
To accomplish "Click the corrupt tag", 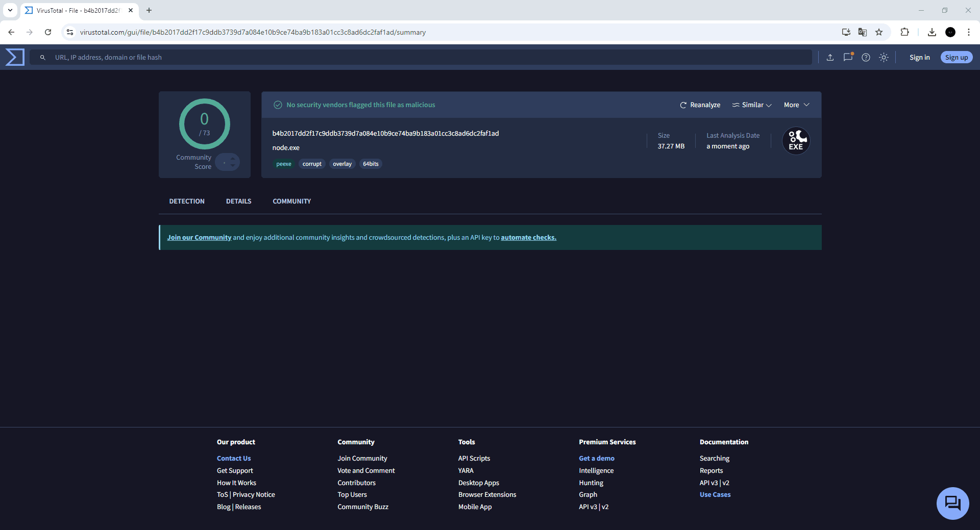I will 312,164.
